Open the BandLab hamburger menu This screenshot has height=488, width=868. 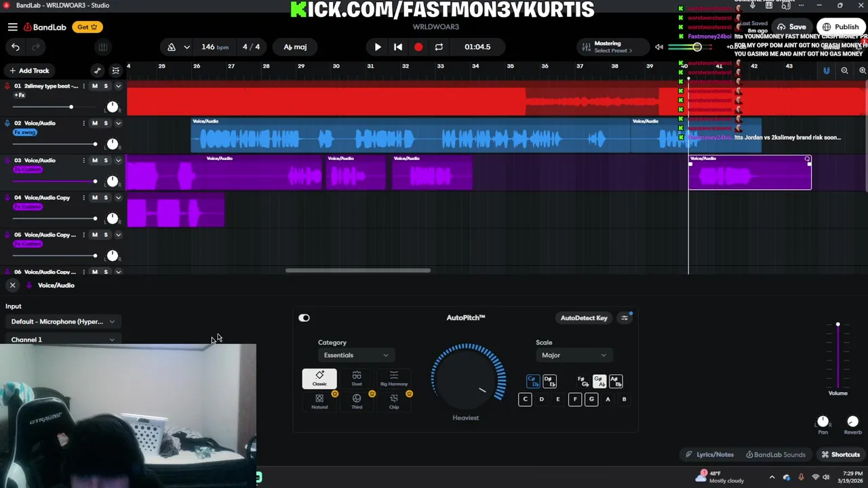coord(13,27)
